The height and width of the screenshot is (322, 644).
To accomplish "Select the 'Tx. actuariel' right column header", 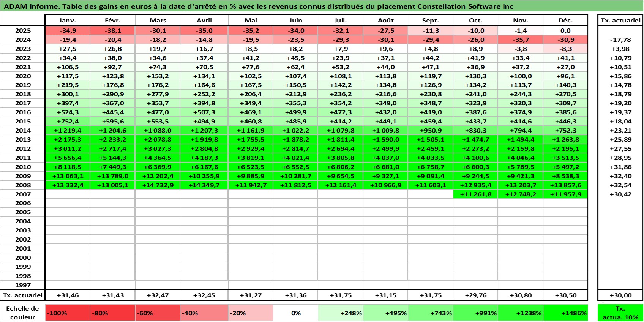I will (x=620, y=21).
